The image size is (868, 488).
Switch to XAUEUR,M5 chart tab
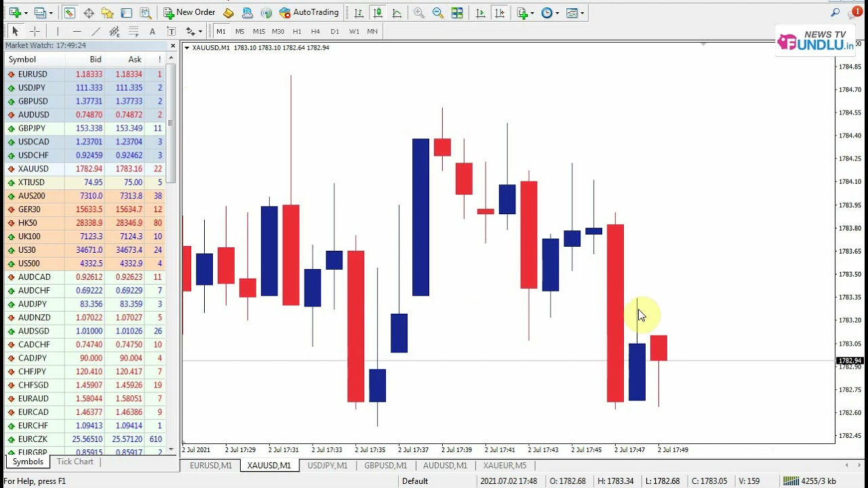point(505,466)
